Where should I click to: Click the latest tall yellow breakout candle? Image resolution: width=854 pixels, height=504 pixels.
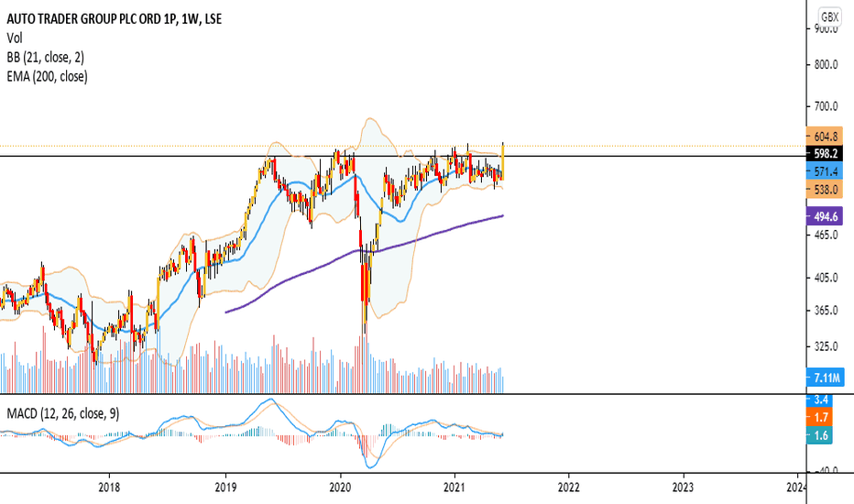pos(502,161)
